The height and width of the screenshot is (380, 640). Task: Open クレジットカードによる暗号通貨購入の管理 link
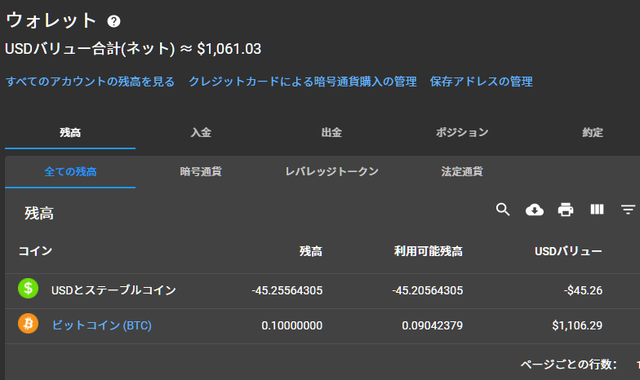(x=302, y=82)
